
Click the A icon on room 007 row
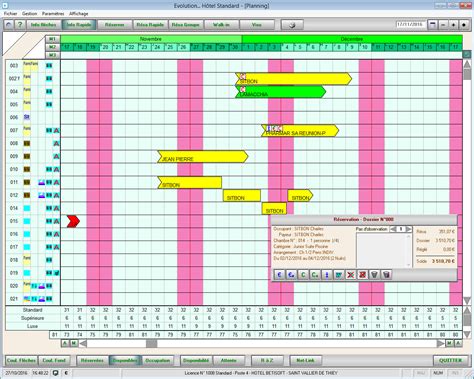click(x=56, y=130)
